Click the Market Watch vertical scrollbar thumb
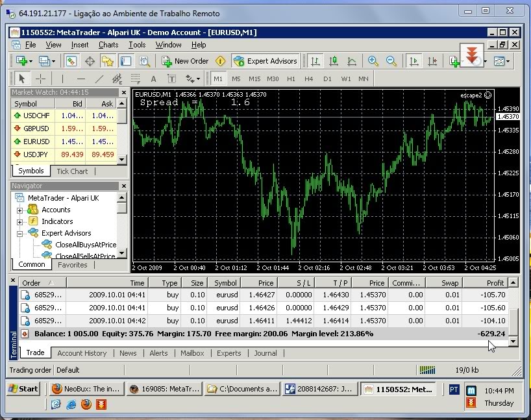The image size is (531, 420). point(122,116)
